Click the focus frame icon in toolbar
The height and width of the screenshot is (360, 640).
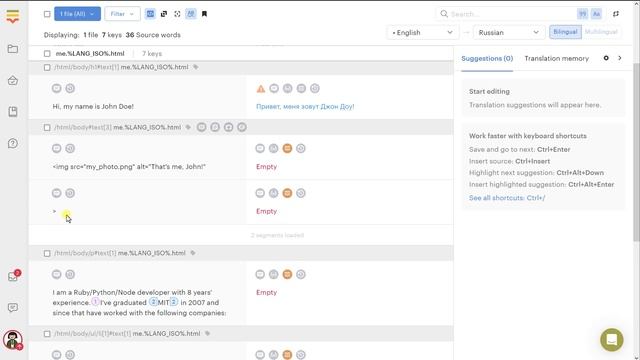point(177,14)
